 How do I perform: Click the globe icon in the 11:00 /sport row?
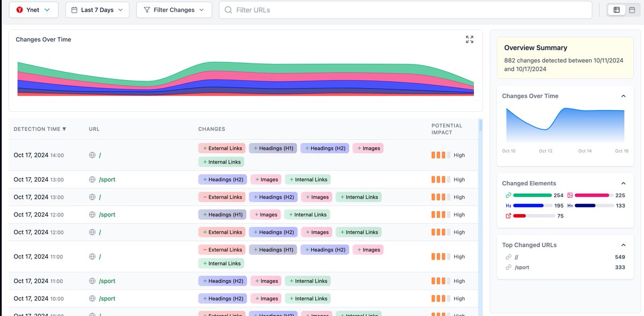[x=92, y=281]
